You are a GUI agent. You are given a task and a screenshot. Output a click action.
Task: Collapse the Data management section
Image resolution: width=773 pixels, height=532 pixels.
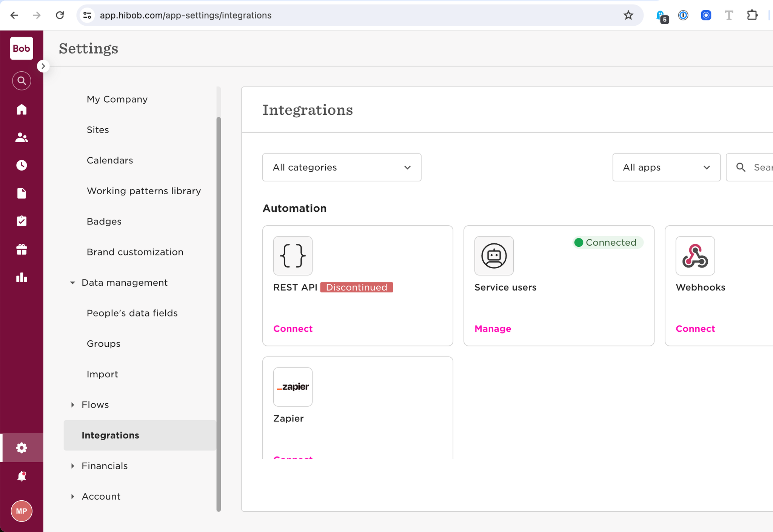(72, 283)
